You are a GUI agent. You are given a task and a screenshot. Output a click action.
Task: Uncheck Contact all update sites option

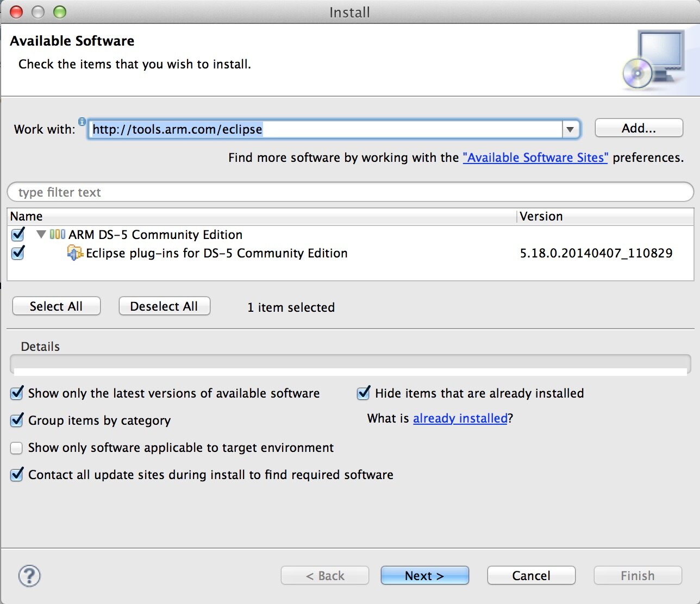tap(17, 475)
